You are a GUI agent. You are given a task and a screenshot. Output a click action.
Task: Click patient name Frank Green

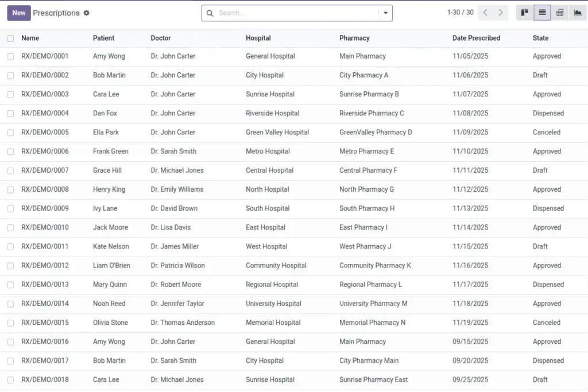pos(111,152)
